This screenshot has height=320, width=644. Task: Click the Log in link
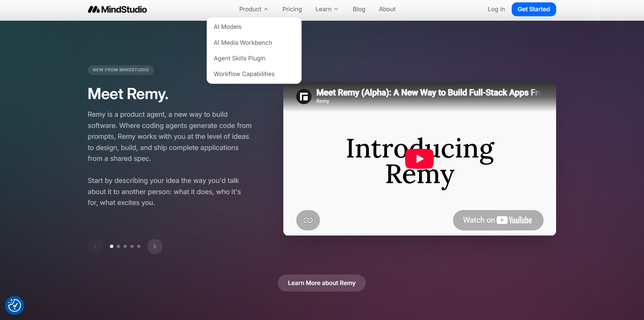[496, 9]
